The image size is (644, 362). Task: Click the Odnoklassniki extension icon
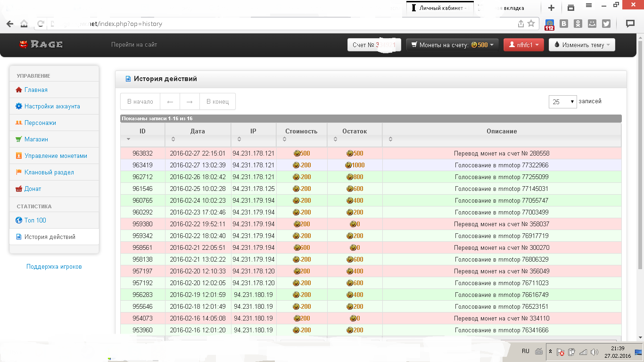click(578, 24)
